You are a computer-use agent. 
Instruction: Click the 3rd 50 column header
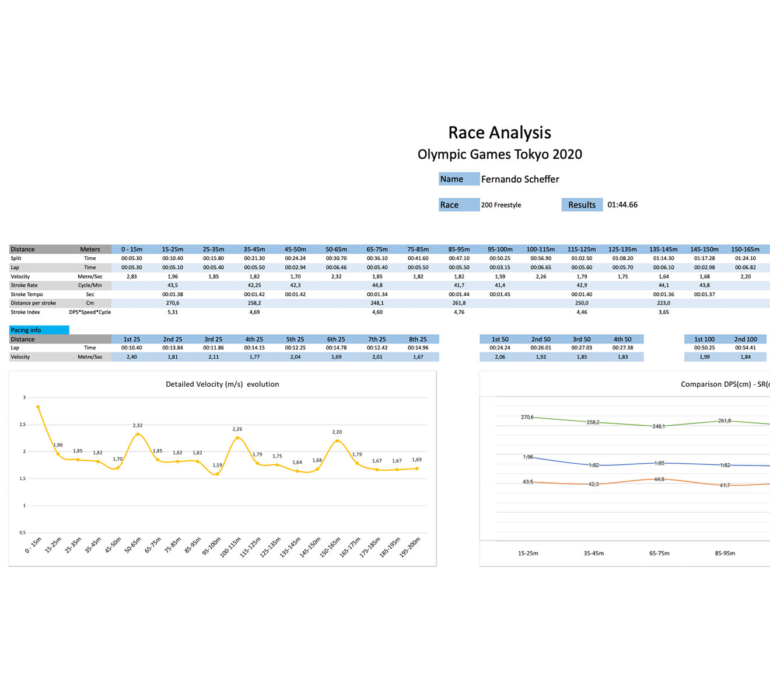click(582, 339)
